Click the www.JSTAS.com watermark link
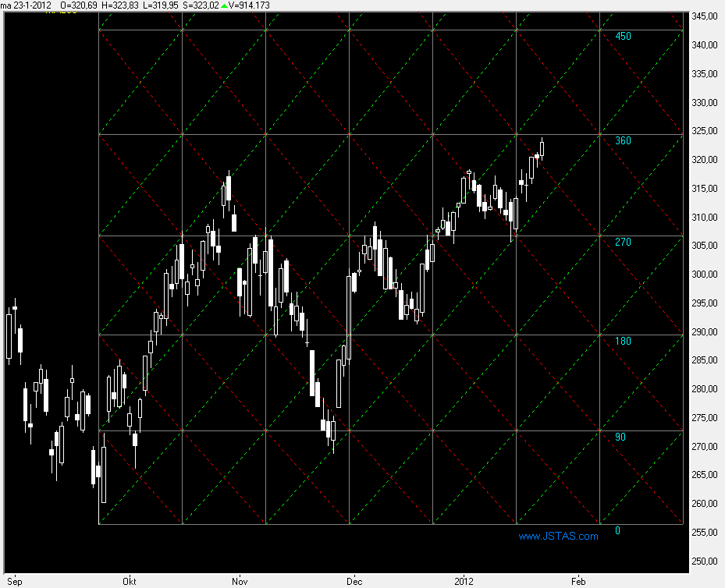 tap(558, 536)
